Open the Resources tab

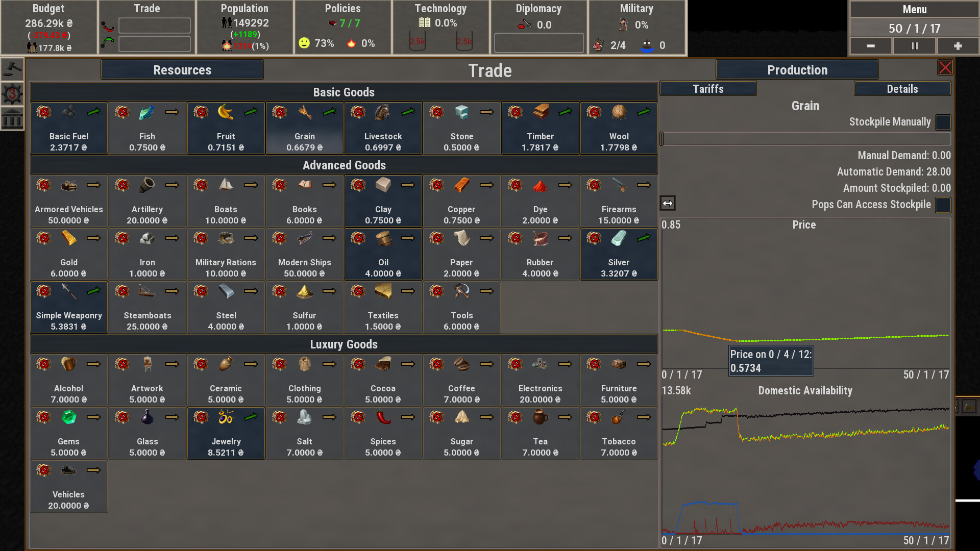tap(182, 70)
